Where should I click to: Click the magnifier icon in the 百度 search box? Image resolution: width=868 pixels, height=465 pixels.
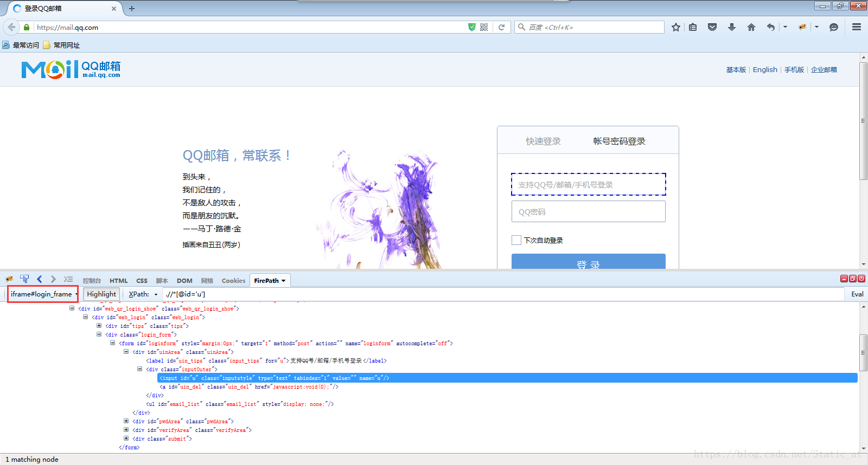click(522, 27)
